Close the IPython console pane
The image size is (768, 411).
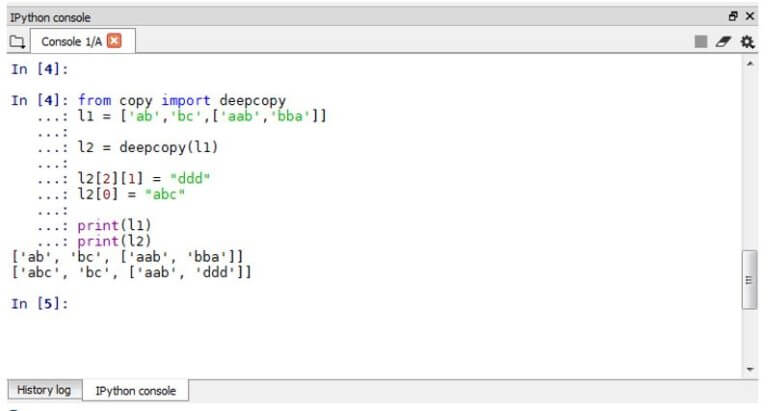click(749, 16)
